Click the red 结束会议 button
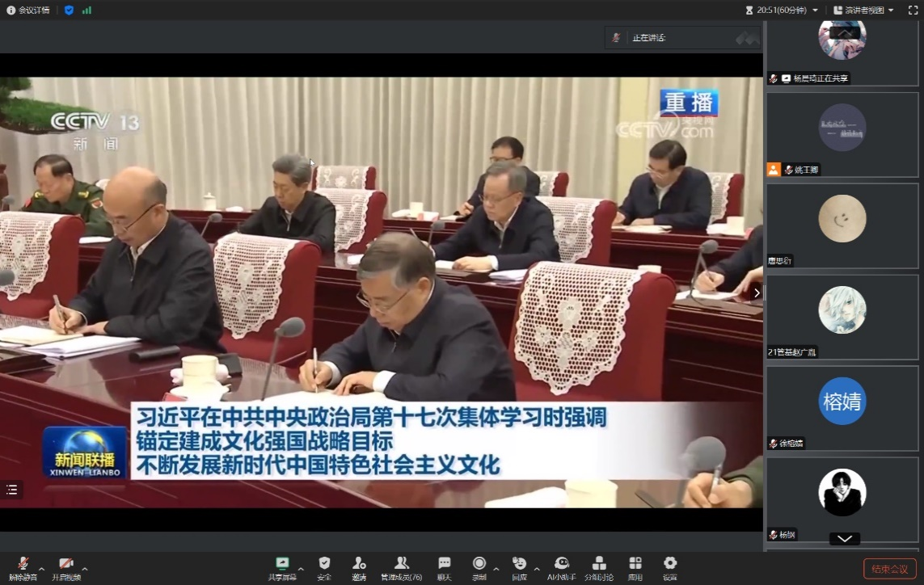This screenshot has height=585, width=924. [x=889, y=569]
